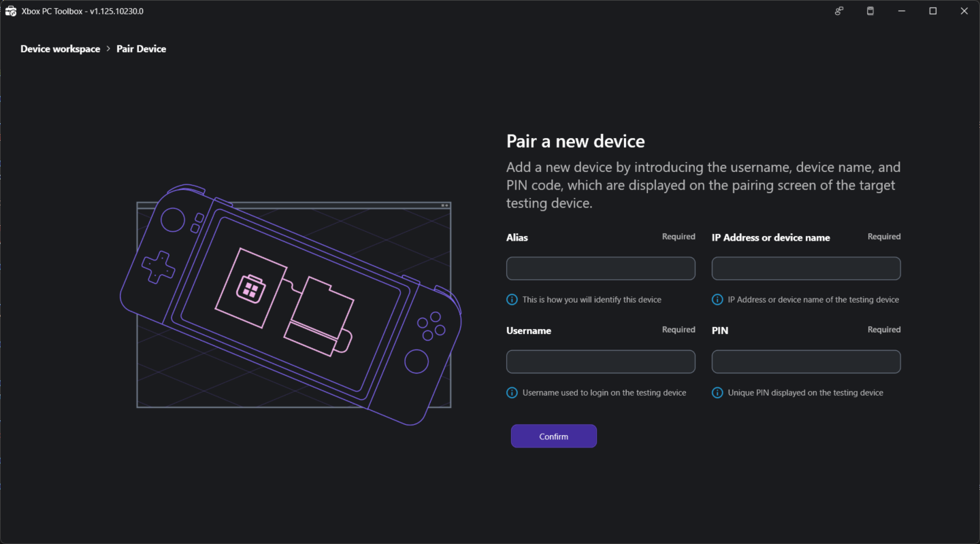This screenshot has height=544, width=980.
Task: Open the feedback icon in the title bar
Action: [x=839, y=11]
